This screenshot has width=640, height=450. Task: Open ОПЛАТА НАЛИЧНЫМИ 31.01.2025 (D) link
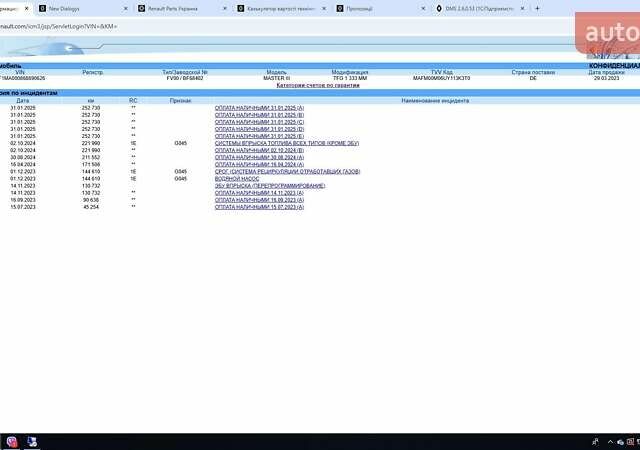tap(259, 129)
